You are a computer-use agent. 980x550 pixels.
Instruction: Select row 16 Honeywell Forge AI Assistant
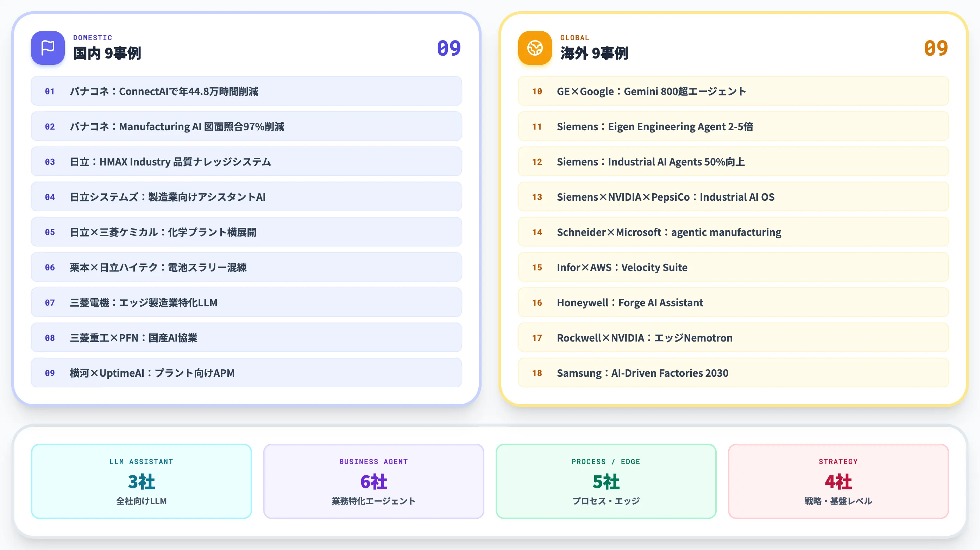tap(733, 302)
